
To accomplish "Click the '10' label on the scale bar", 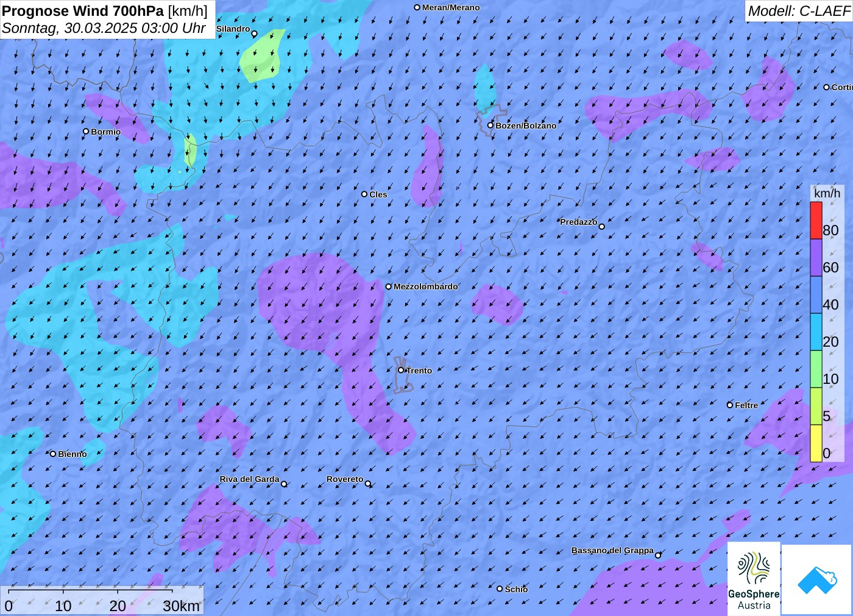I will pyautogui.click(x=63, y=606).
